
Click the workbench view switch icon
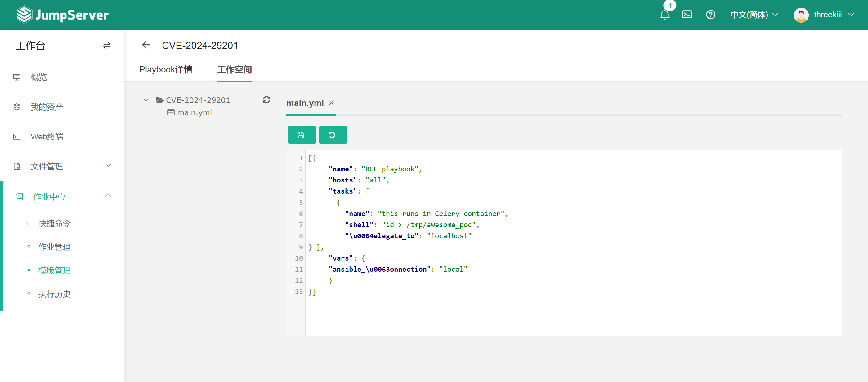pyautogui.click(x=106, y=46)
